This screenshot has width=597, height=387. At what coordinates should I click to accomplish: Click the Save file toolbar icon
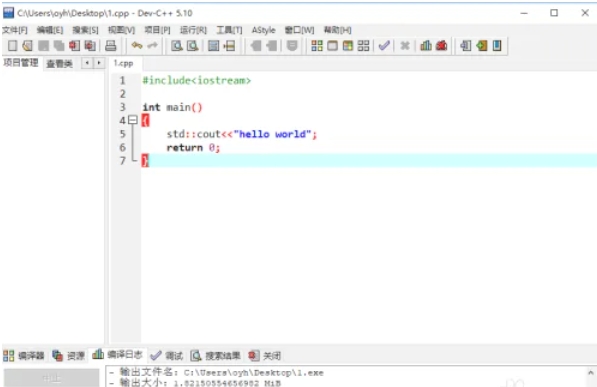(43, 46)
